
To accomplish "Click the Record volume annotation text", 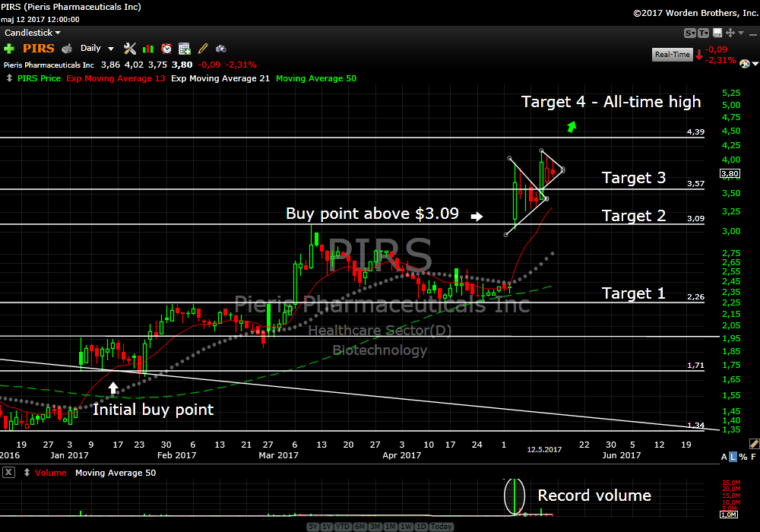I will tap(594, 496).
